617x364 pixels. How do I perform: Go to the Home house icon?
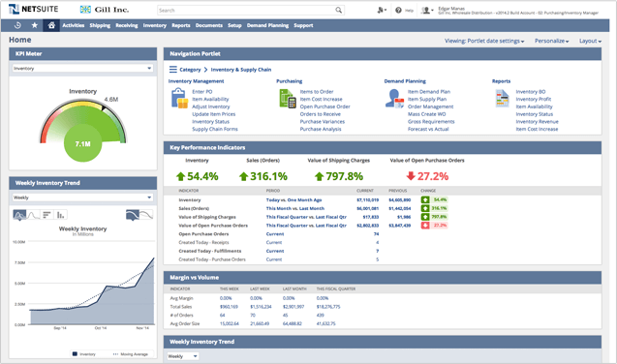(51, 25)
